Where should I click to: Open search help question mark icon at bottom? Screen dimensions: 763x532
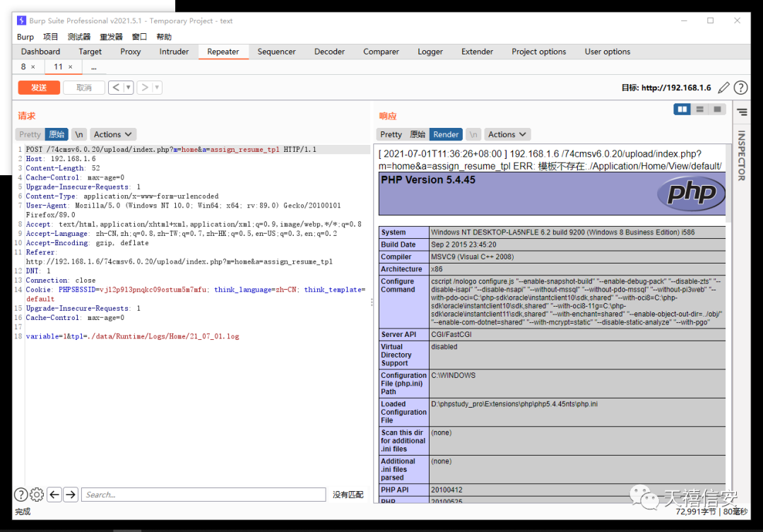point(21,495)
